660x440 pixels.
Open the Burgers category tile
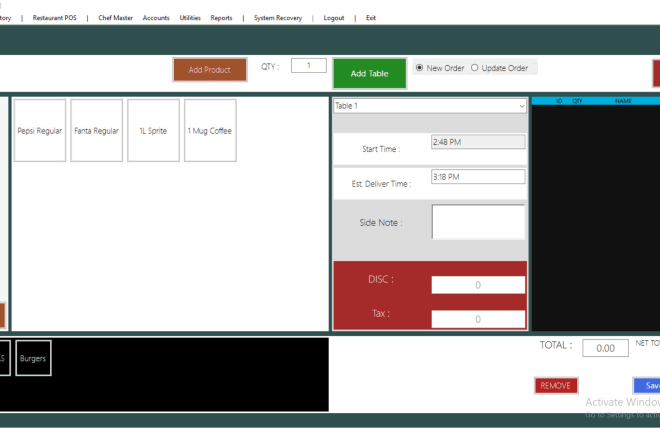(x=33, y=358)
